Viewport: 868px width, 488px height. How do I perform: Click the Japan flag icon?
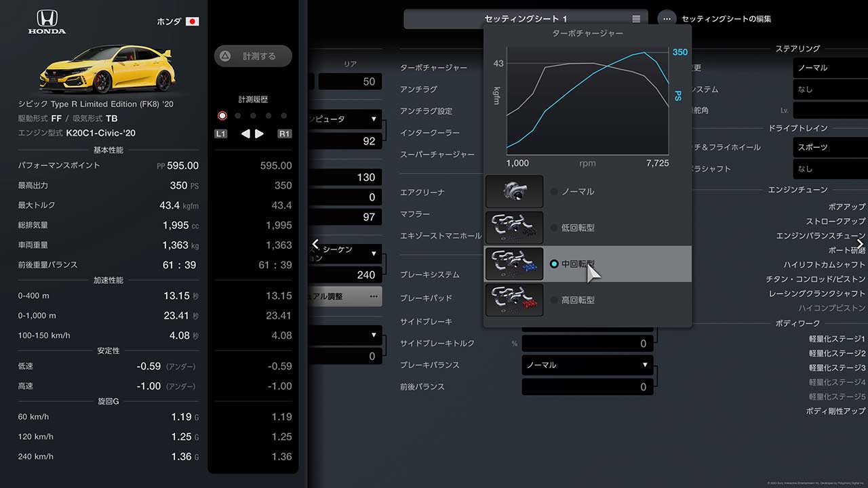tap(193, 22)
